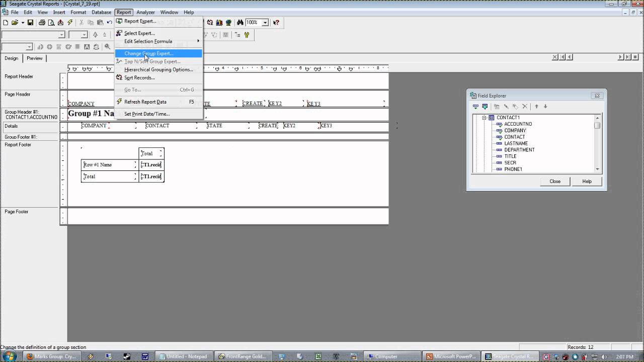This screenshot has height=362, width=644.
Task: Choose Refresh Report Data menu item
Action: click(158, 102)
